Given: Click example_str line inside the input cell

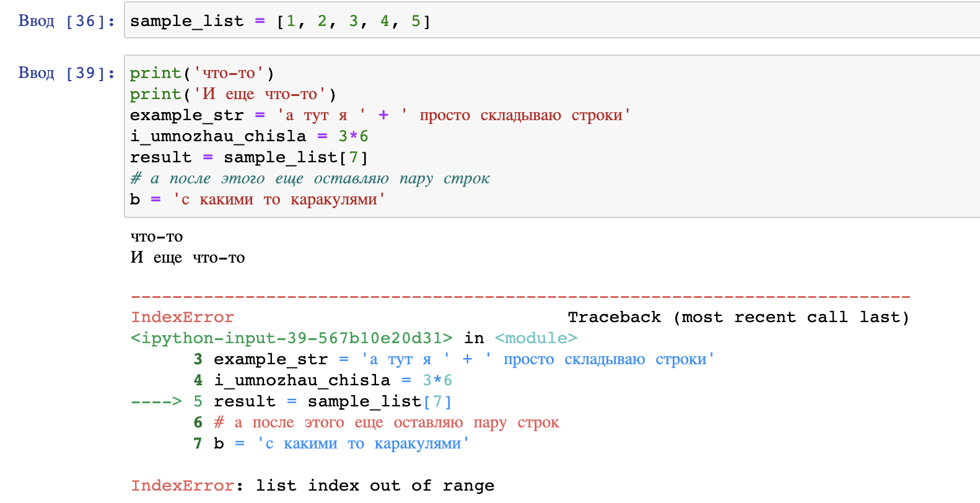Looking at the screenshot, I should (379, 115).
